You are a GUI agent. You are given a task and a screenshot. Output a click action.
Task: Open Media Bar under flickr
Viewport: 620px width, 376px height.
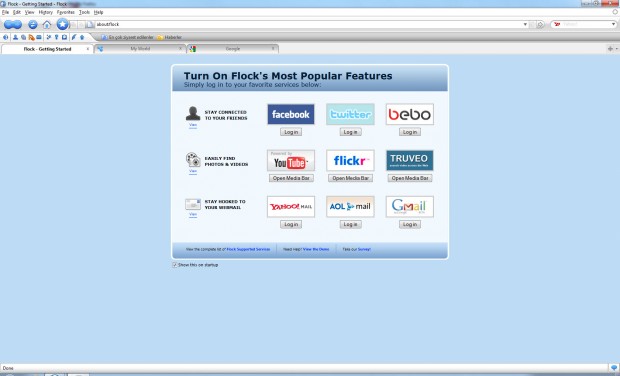pyautogui.click(x=350, y=178)
